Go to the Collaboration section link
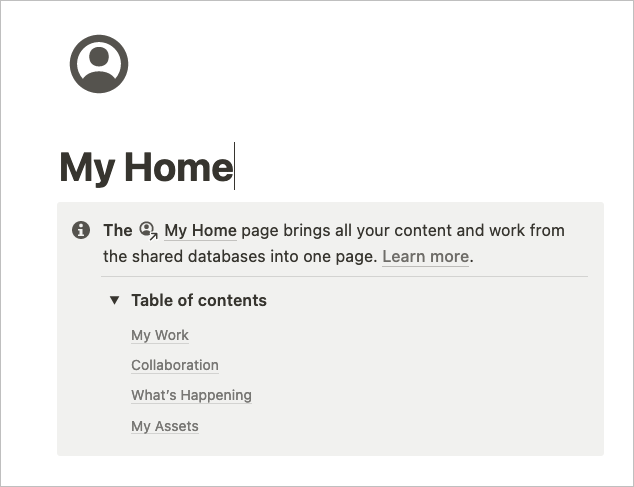634x487 pixels. pos(175,365)
